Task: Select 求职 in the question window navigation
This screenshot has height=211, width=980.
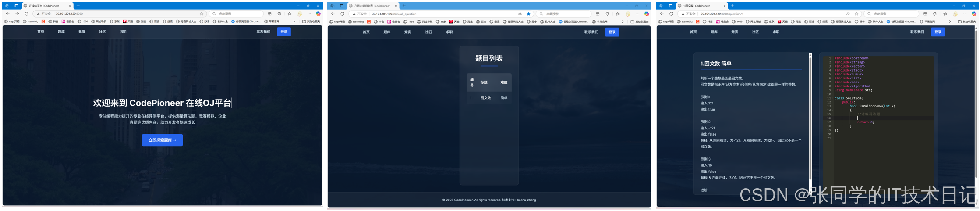Action: click(776, 32)
